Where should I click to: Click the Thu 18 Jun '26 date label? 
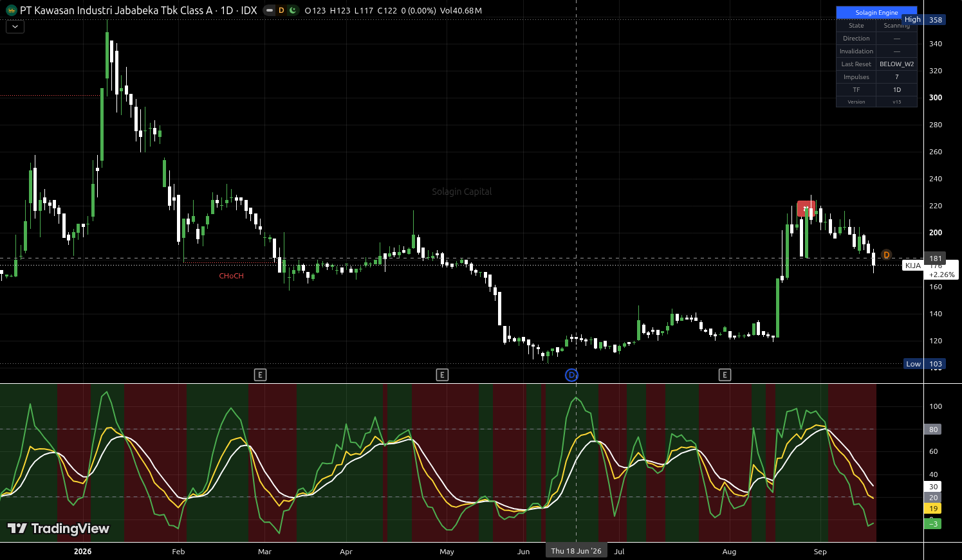(576, 551)
